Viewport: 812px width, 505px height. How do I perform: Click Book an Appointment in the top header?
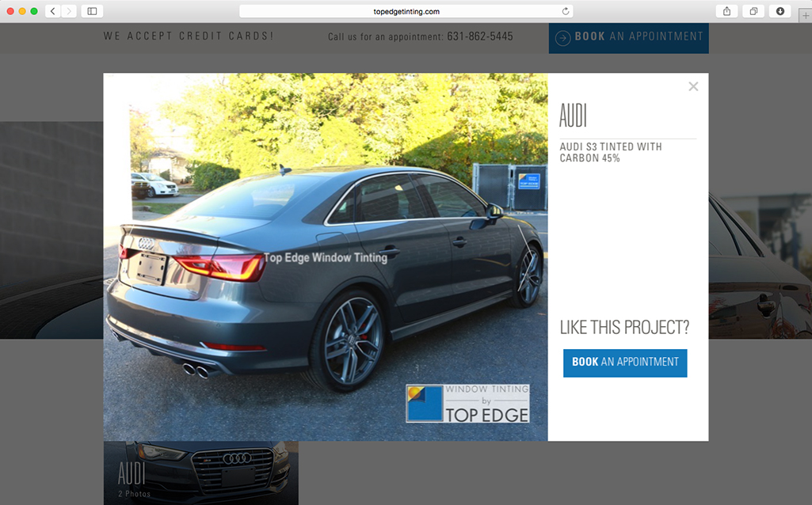(x=629, y=38)
